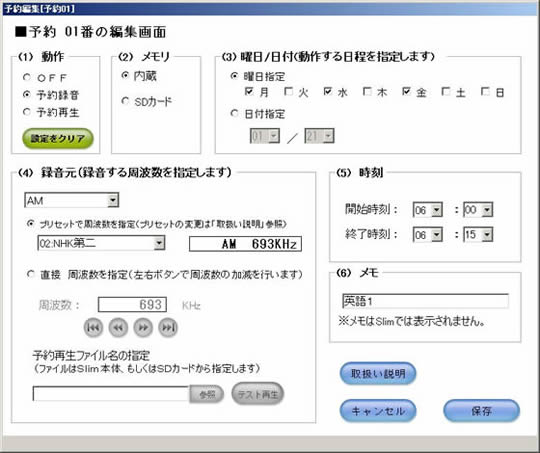Uncheck the 水 weekday checkbox
Viewport: 540px width, 453px height.
click(328, 92)
